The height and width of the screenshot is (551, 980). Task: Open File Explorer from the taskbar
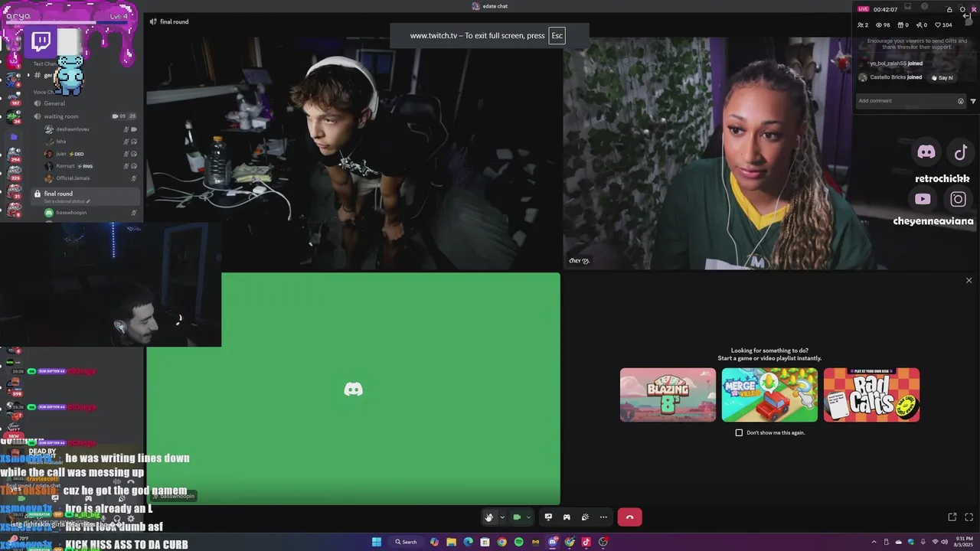coord(451,542)
